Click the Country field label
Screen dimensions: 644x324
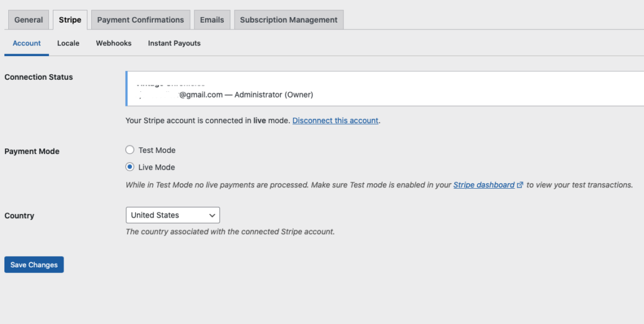[x=19, y=216]
